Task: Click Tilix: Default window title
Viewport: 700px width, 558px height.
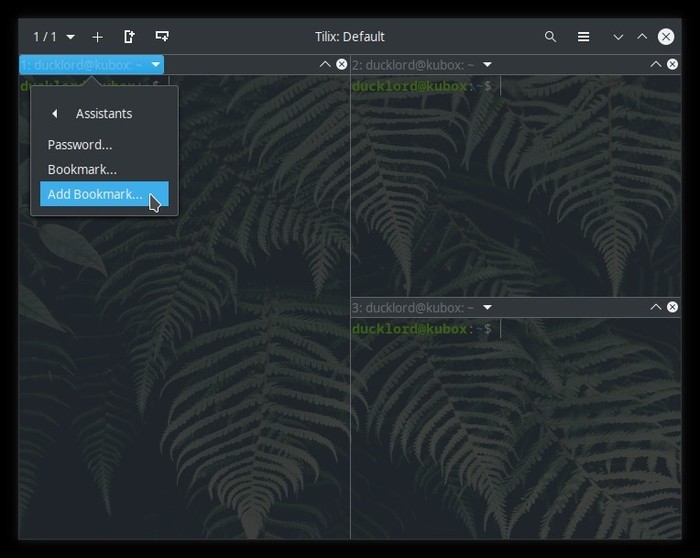Action: [x=350, y=37]
